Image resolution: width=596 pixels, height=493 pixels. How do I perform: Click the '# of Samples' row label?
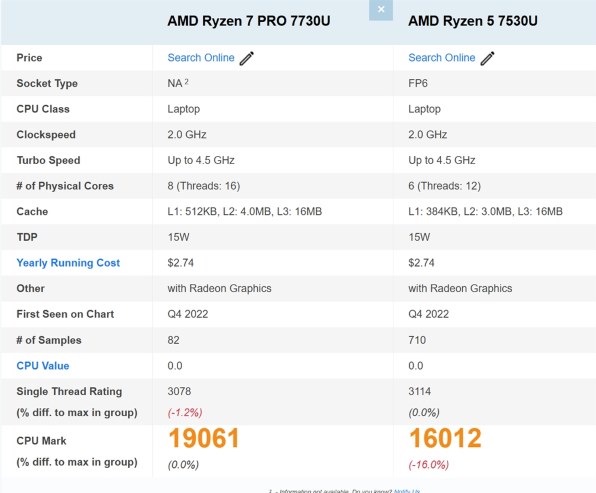click(49, 340)
